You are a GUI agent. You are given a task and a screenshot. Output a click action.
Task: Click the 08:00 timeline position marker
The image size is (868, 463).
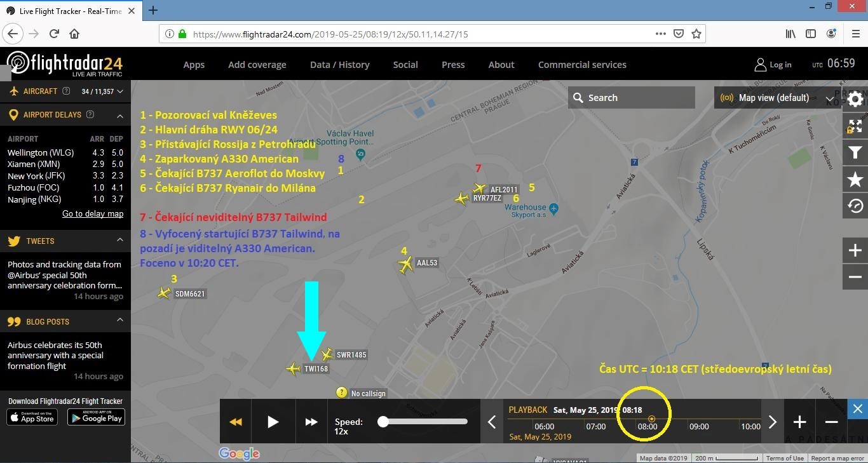651,419
